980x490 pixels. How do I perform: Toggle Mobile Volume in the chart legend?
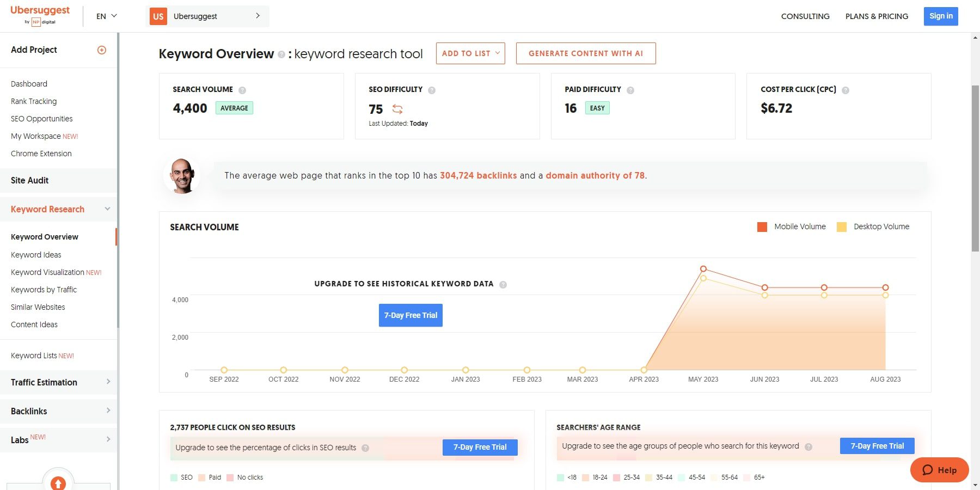[x=791, y=226]
